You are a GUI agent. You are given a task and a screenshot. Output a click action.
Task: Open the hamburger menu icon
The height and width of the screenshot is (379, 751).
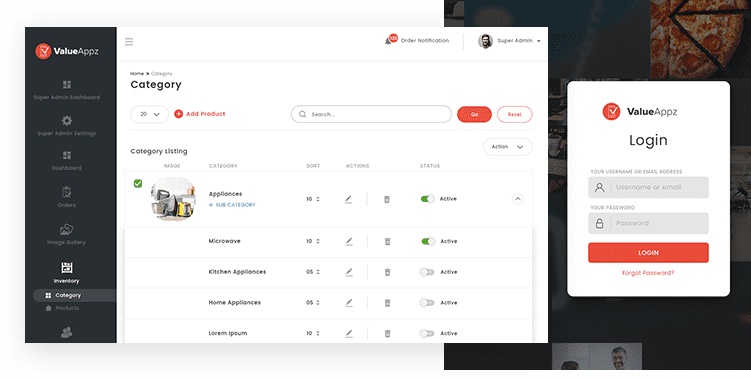tap(129, 42)
